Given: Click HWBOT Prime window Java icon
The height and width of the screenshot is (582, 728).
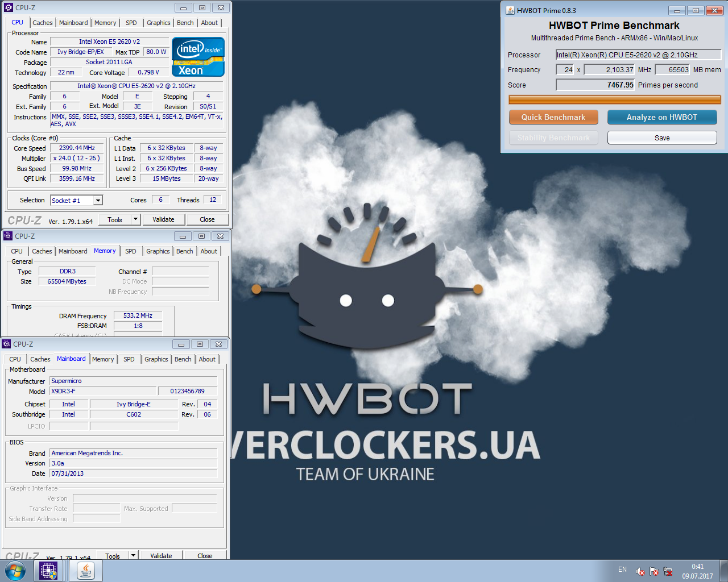Looking at the screenshot, I should pos(510,10).
